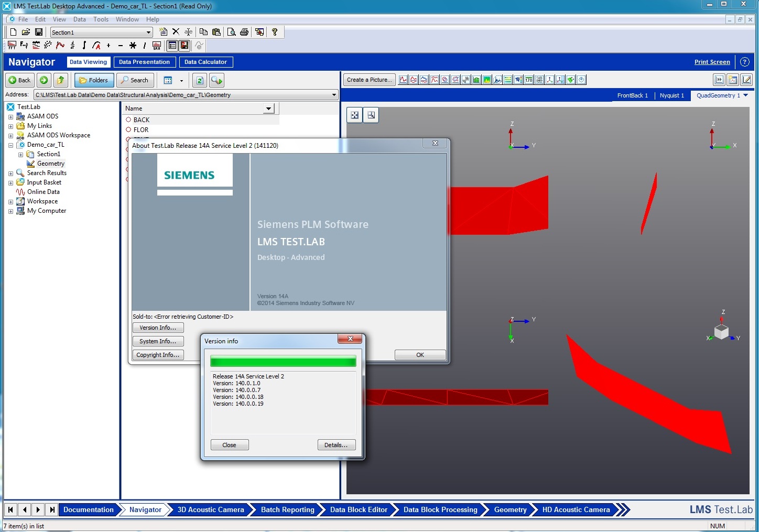Collapse the Demo_car_TL tree node
The height and width of the screenshot is (532, 759).
coord(10,145)
